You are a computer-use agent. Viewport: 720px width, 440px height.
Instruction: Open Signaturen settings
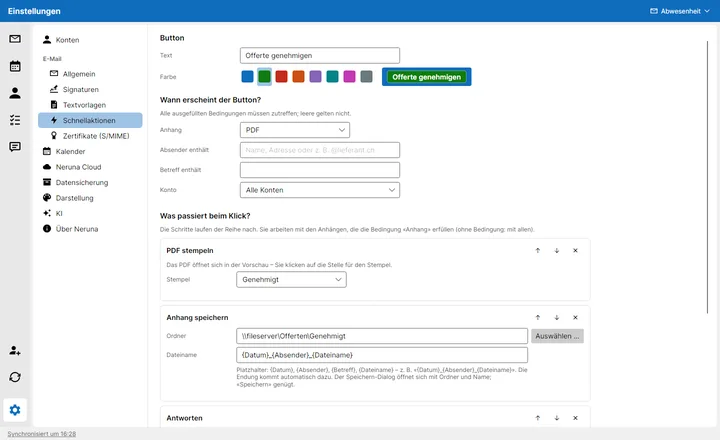[90, 90]
